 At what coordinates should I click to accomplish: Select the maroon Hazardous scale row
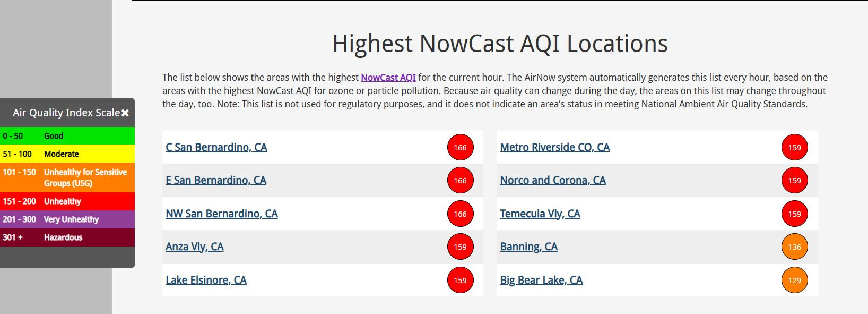click(67, 237)
